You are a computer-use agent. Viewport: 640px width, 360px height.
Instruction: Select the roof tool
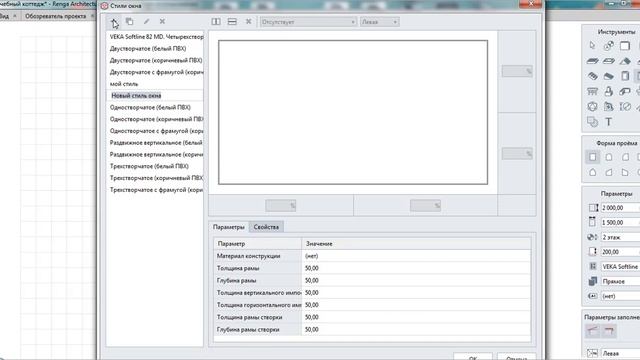click(625, 61)
